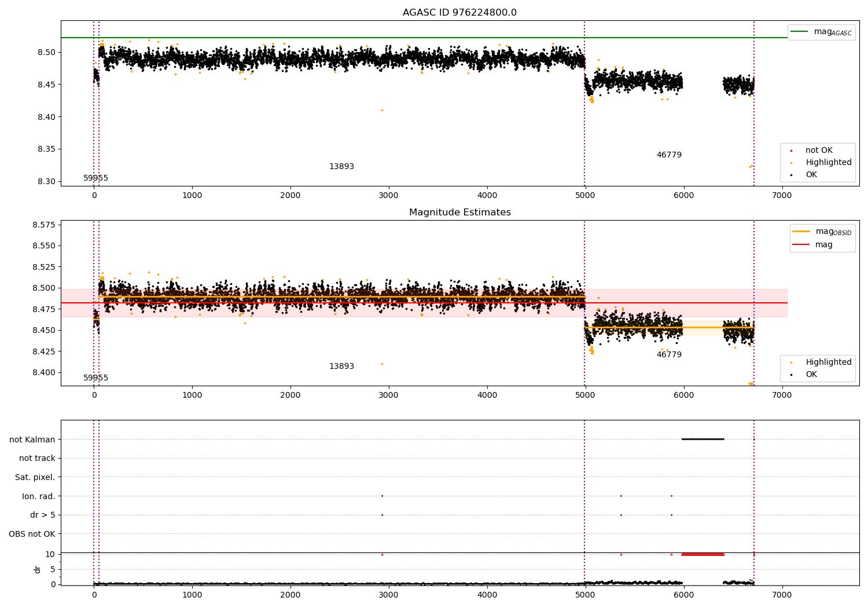Click the 'not track' y-axis label
The height and width of the screenshot is (608, 868).
coord(37,459)
